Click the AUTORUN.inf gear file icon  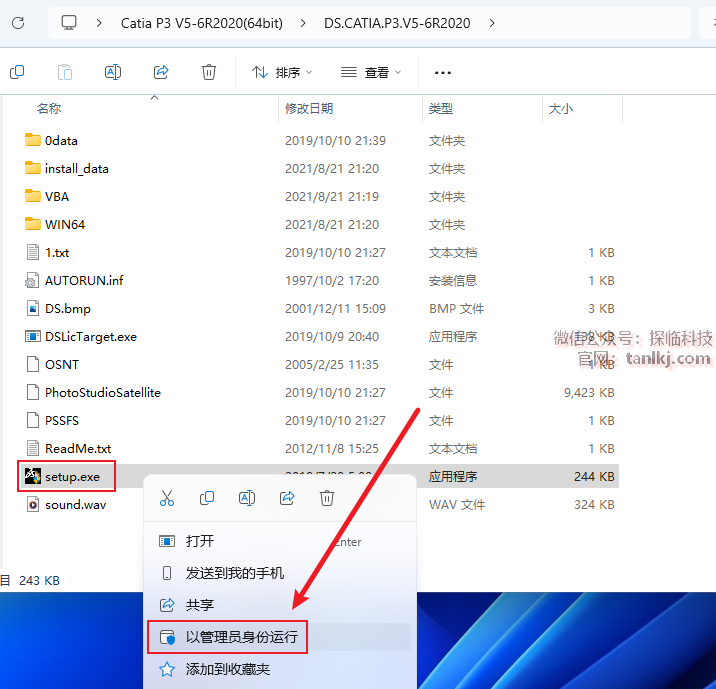click(x=32, y=280)
